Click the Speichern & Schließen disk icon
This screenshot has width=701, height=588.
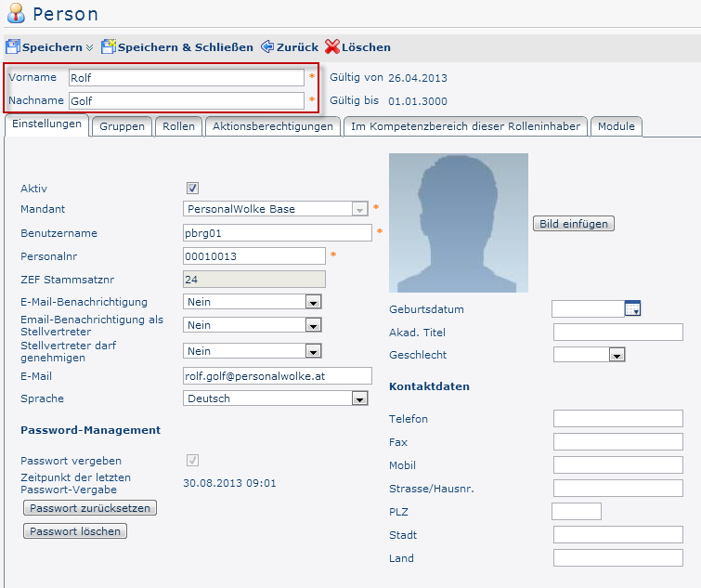coord(109,46)
